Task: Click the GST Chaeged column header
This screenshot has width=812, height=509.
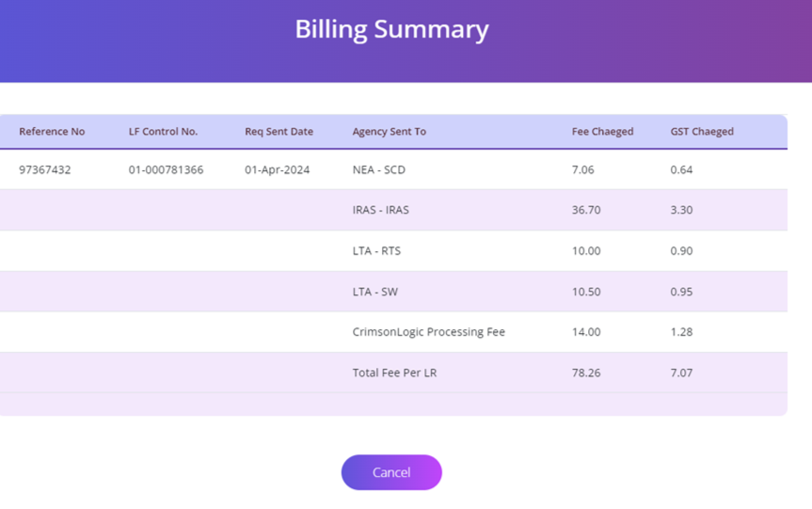Action: (x=702, y=132)
